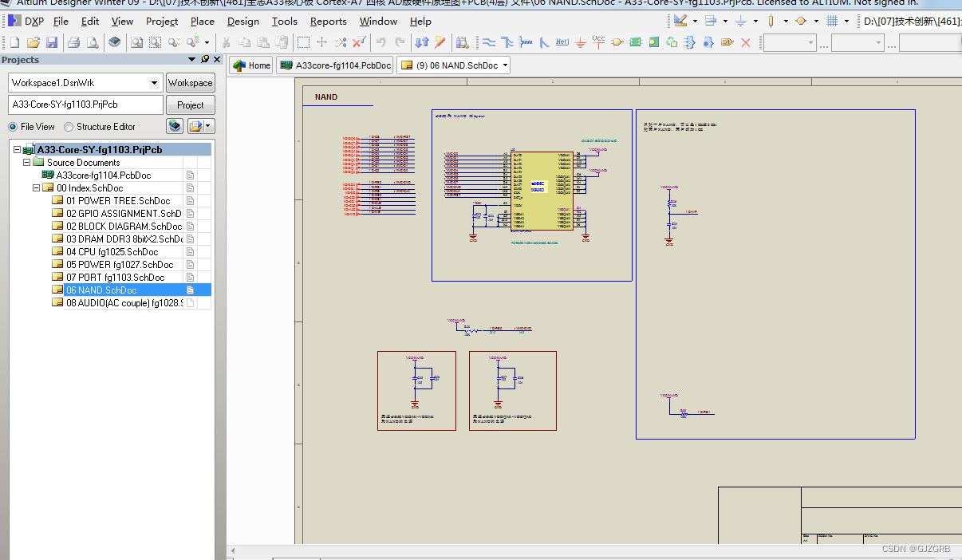Place a GND power port
Screen dimensions: 962x560
click(x=581, y=42)
